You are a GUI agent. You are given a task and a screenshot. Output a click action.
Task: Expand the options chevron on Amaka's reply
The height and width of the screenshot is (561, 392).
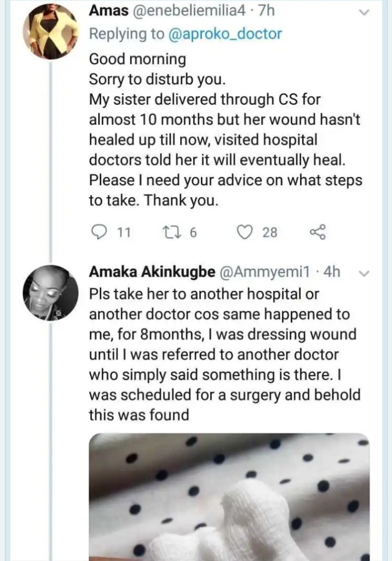click(363, 272)
